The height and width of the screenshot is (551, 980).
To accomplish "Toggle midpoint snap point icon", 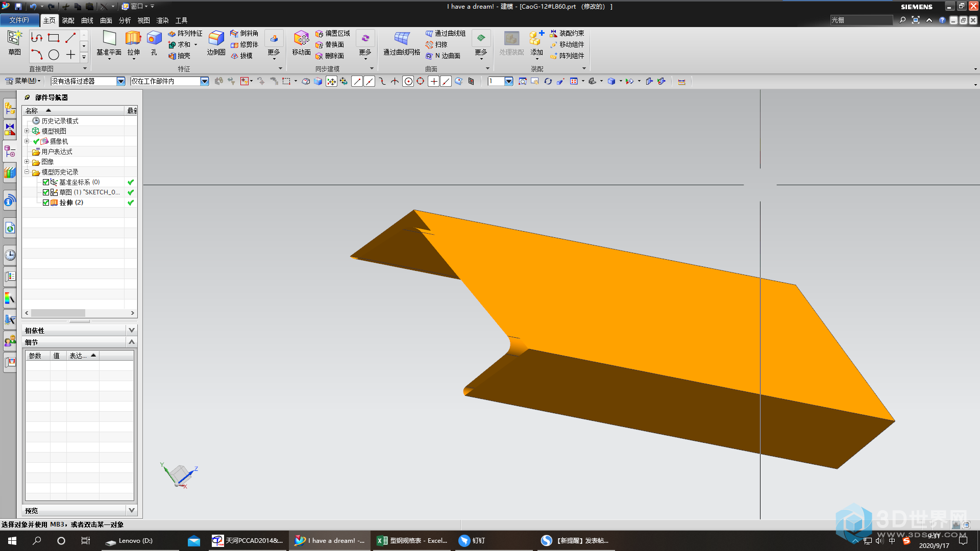I will [370, 81].
